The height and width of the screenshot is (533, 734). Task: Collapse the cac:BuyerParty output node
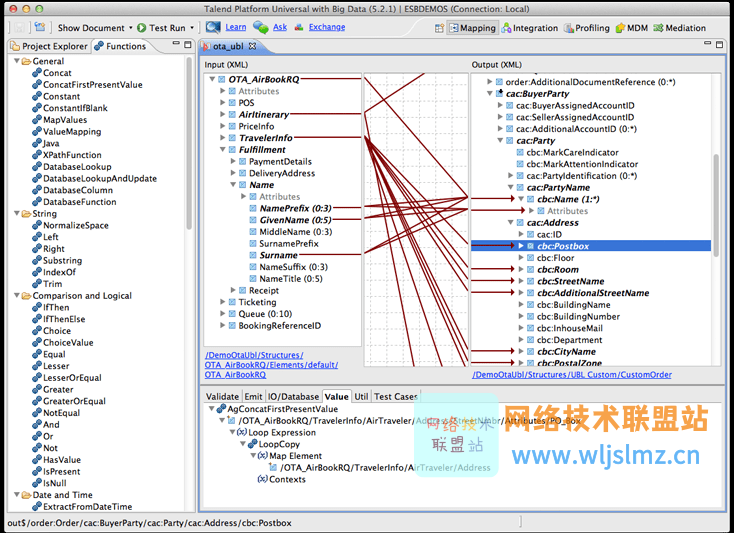tap(490, 93)
